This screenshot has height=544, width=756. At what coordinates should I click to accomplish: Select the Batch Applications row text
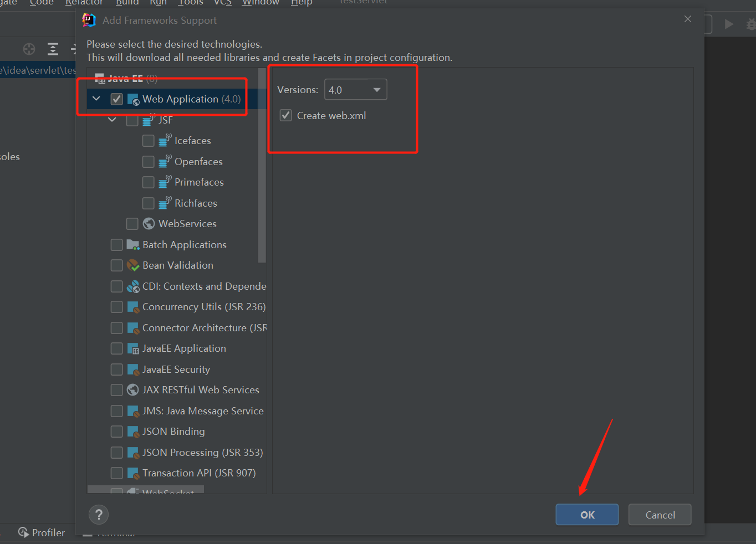(x=185, y=245)
